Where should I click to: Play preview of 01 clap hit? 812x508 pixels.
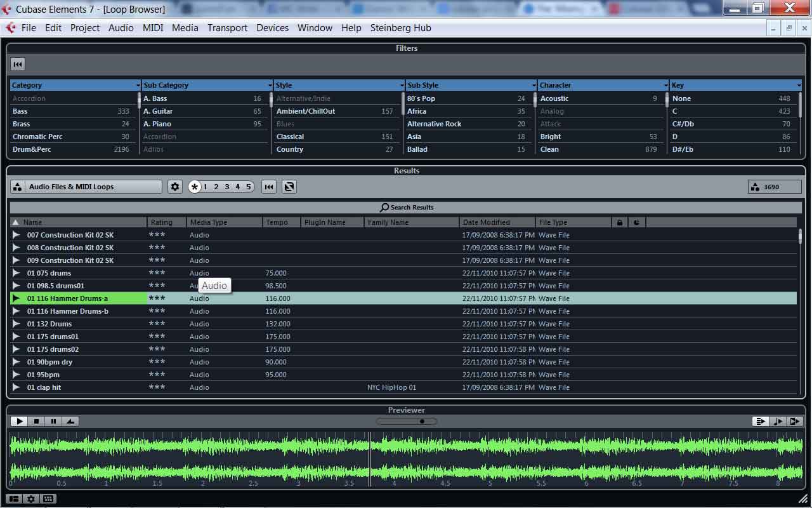pyautogui.click(x=16, y=387)
